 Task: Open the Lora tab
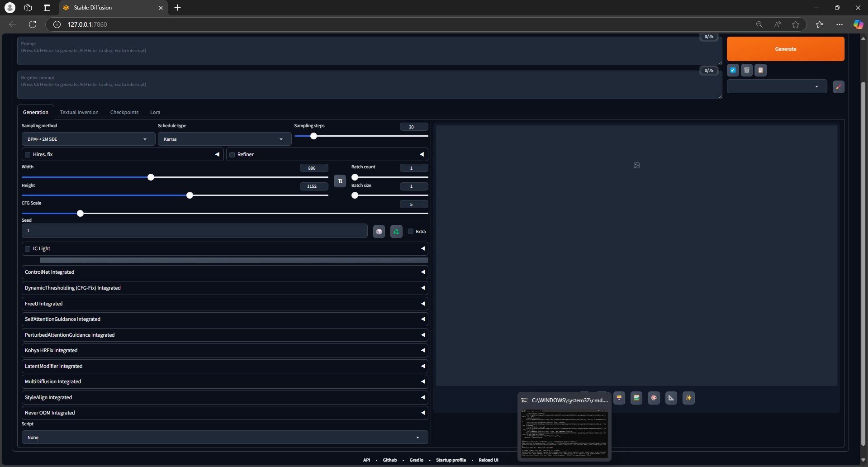pyautogui.click(x=155, y=113)
